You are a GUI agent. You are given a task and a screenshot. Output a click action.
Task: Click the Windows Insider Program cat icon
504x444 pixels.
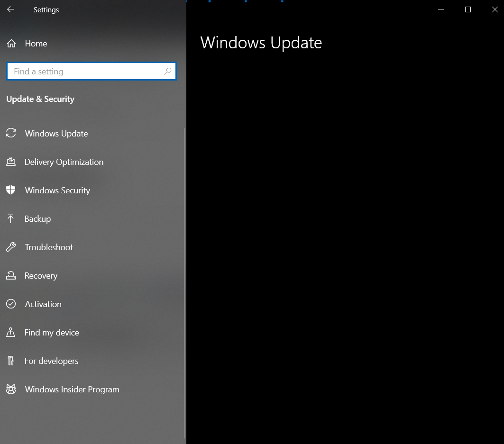pyautogui.click(x=11, y=389)
